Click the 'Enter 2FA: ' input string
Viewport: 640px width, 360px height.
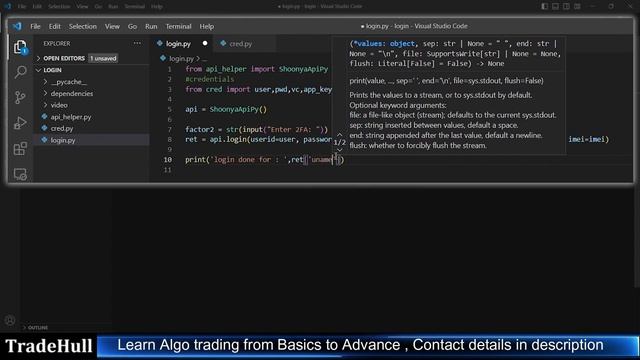[292, 129]
